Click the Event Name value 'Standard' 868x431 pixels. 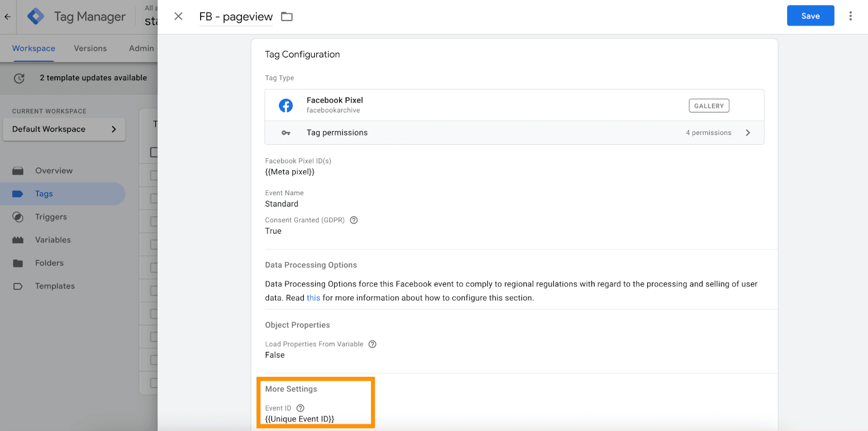click(282, 204)
